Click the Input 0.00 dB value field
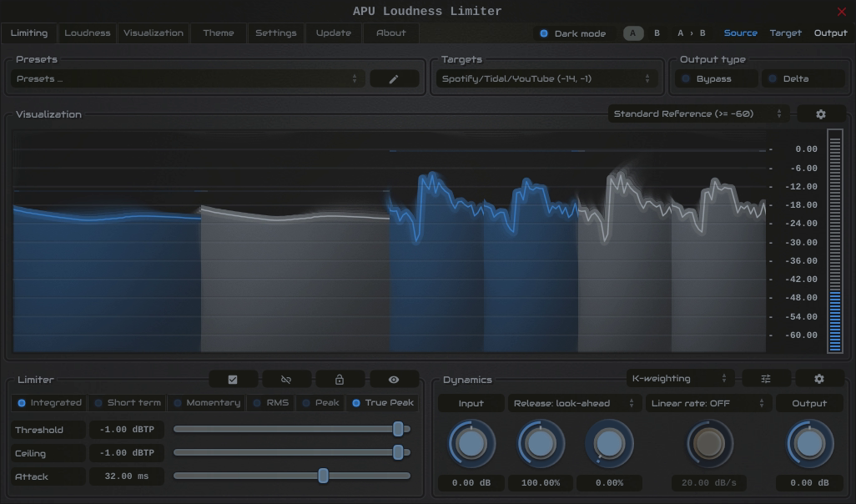This screenshot has height=504, width=856. point(471,482)
